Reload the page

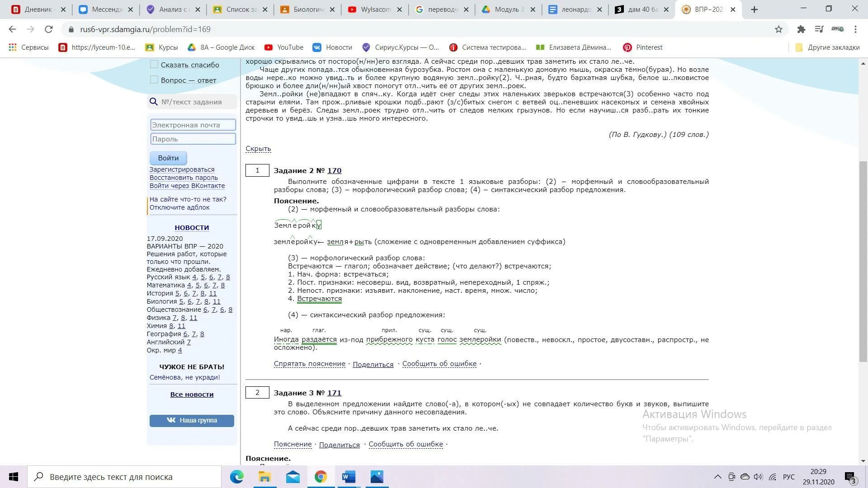[48, 29]
